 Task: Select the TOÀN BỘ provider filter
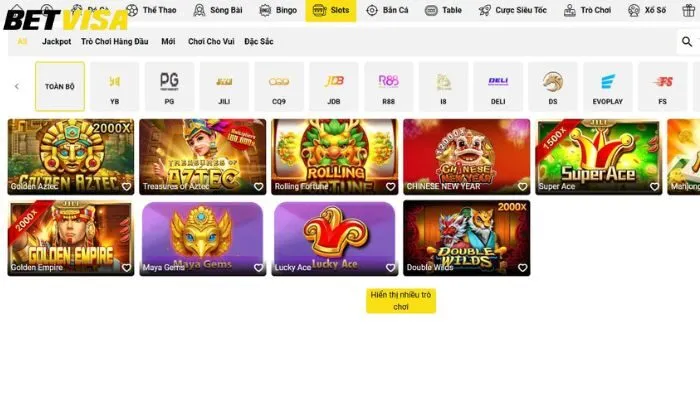pos(60,87)
